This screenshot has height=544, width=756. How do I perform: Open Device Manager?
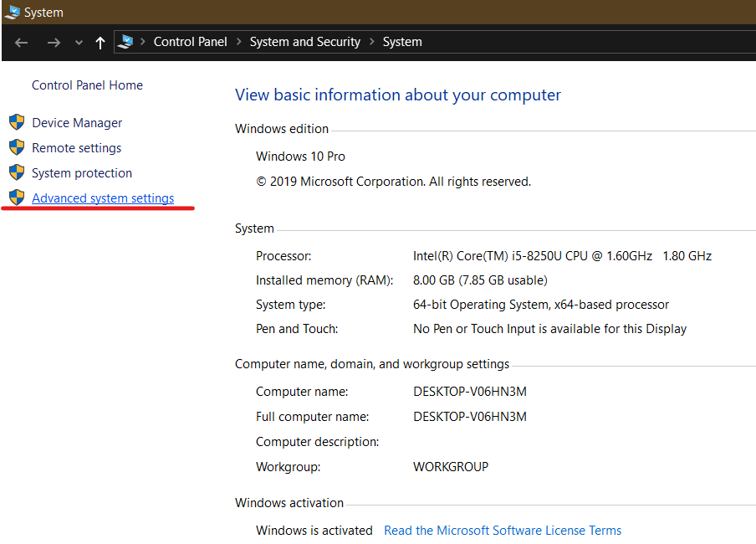(77, 123)
